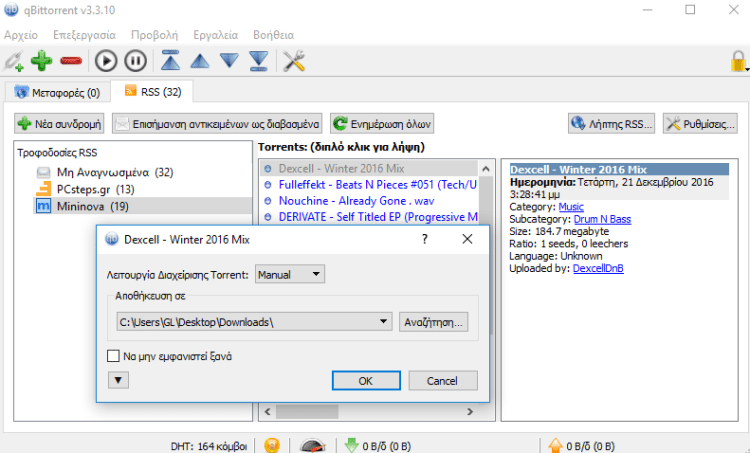Click the horizontal scrollbar right arrow
The width and height of the screenshot is (750, 453).
click(470, 411)
